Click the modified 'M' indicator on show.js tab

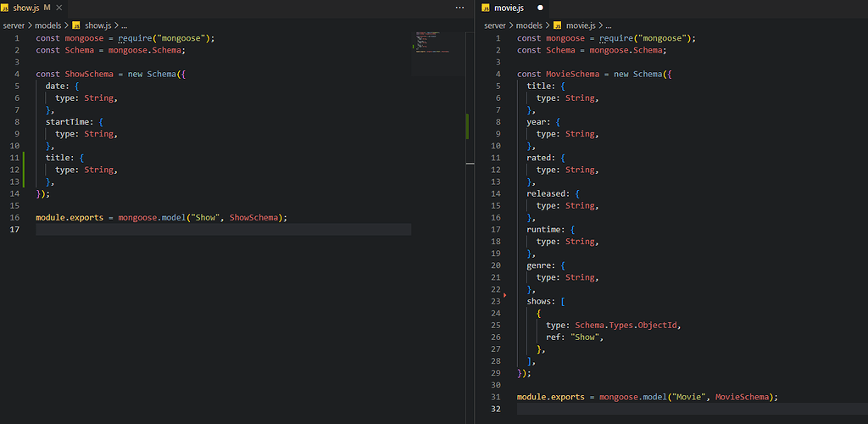[x=47, y=8]
